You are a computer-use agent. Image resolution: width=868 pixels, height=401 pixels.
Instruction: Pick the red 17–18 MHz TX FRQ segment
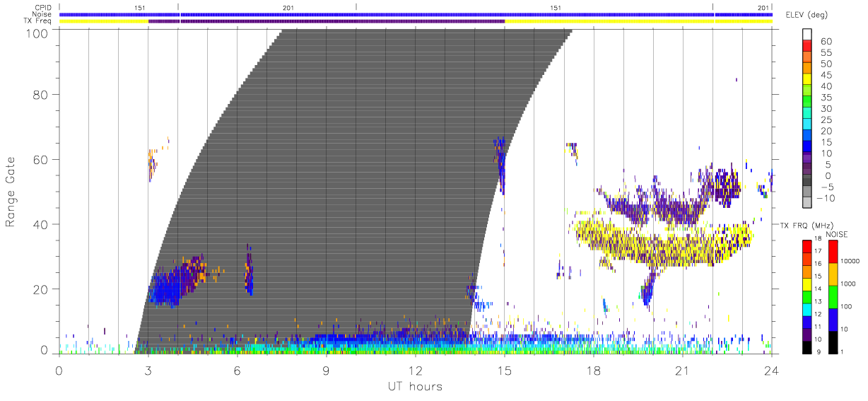pos(807,246)
